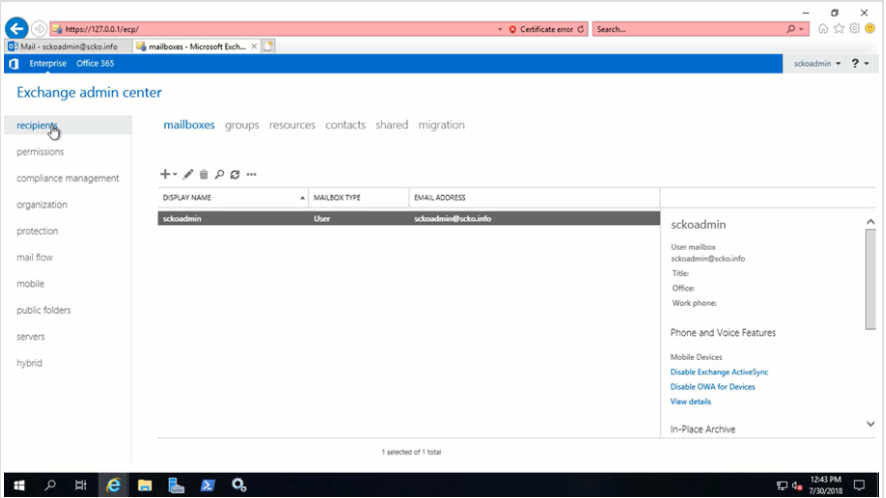This screenshot has width=886, height=498.
Task: Click the View details link
Action: pos(691,401)
